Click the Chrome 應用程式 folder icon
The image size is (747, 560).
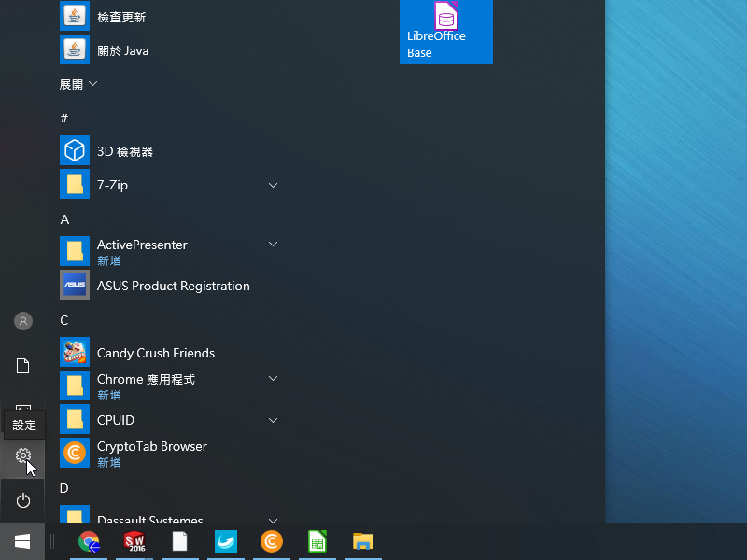(75, 385)
